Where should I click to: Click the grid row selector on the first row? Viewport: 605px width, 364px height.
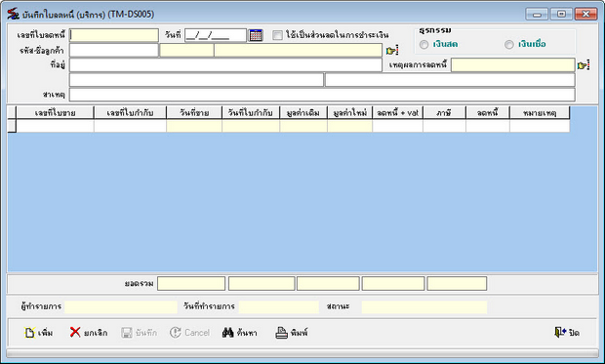pos(12,126)
